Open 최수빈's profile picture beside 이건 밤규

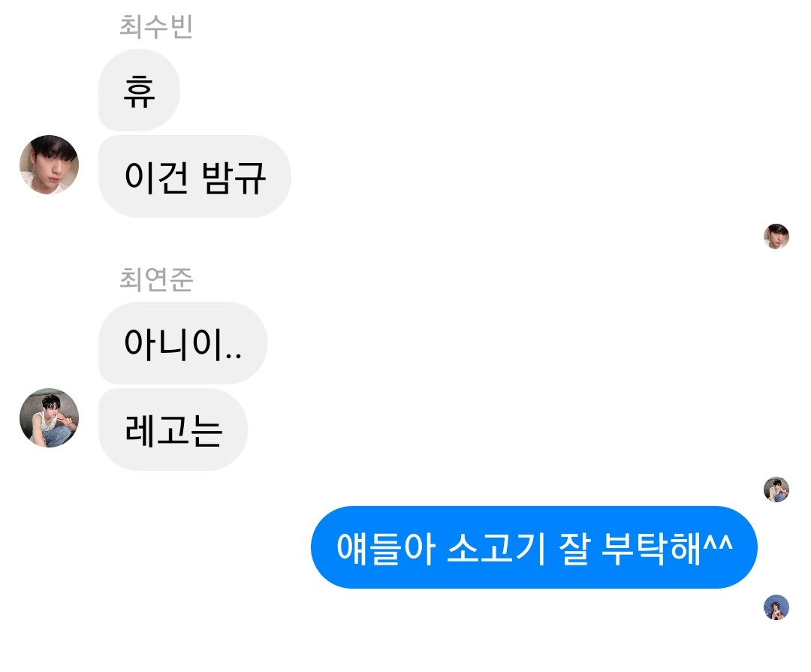pos(49,165)
